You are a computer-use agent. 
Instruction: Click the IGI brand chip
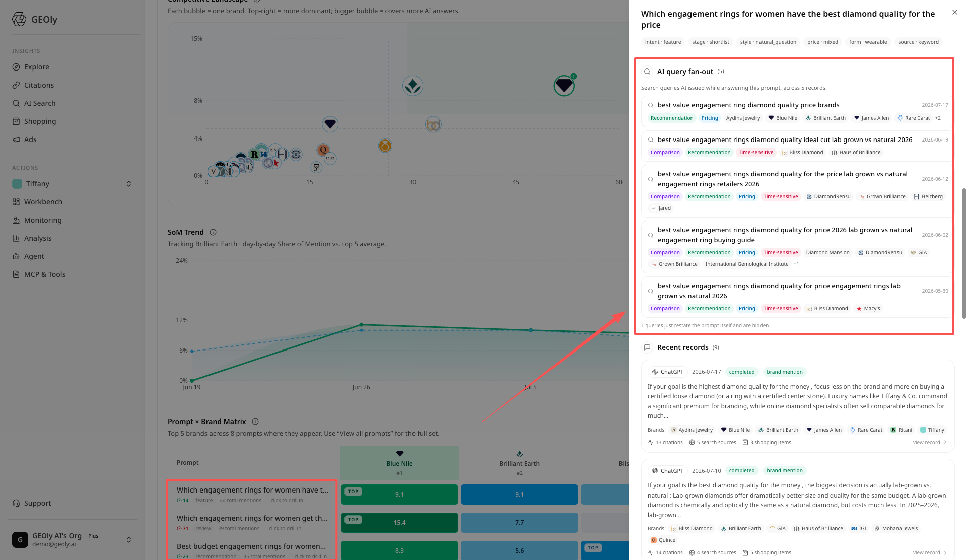point(859,529)
